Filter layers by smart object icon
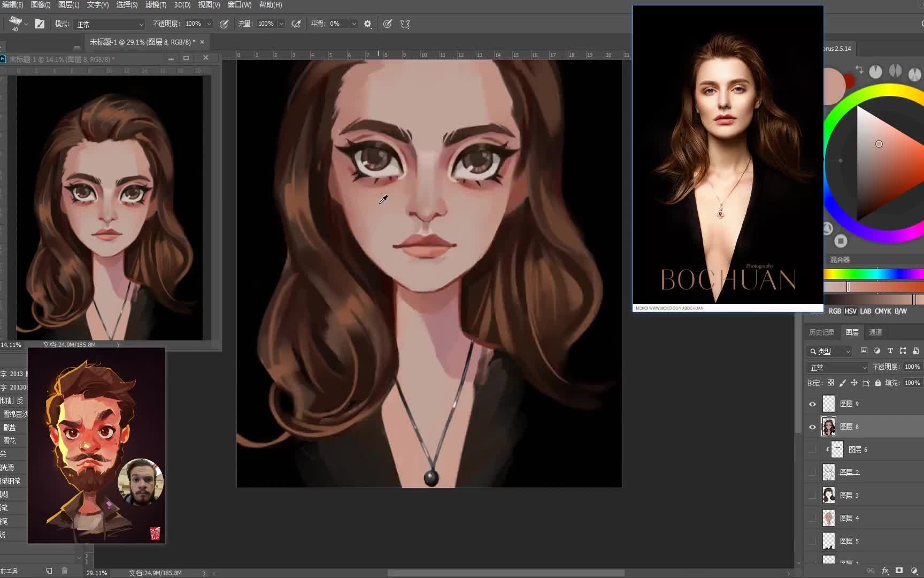Screen dimensions: 924x578 pos(915,351)
